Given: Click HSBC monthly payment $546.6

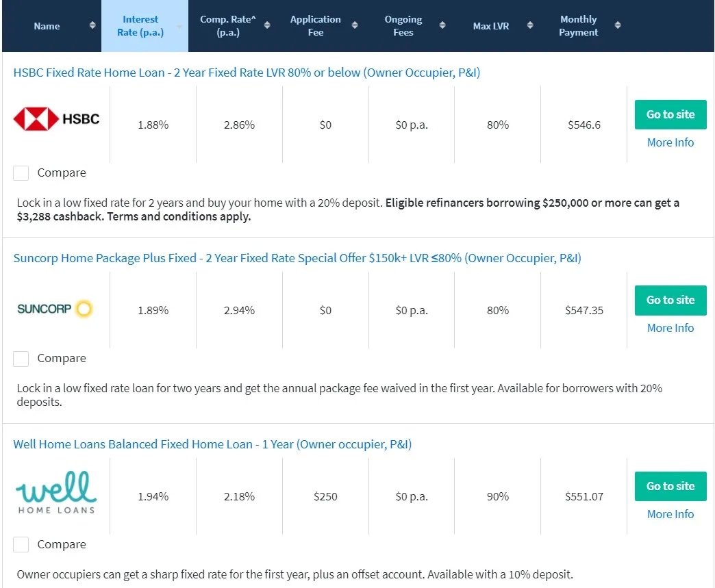Looking at the screenshot, I should point(584,125).
